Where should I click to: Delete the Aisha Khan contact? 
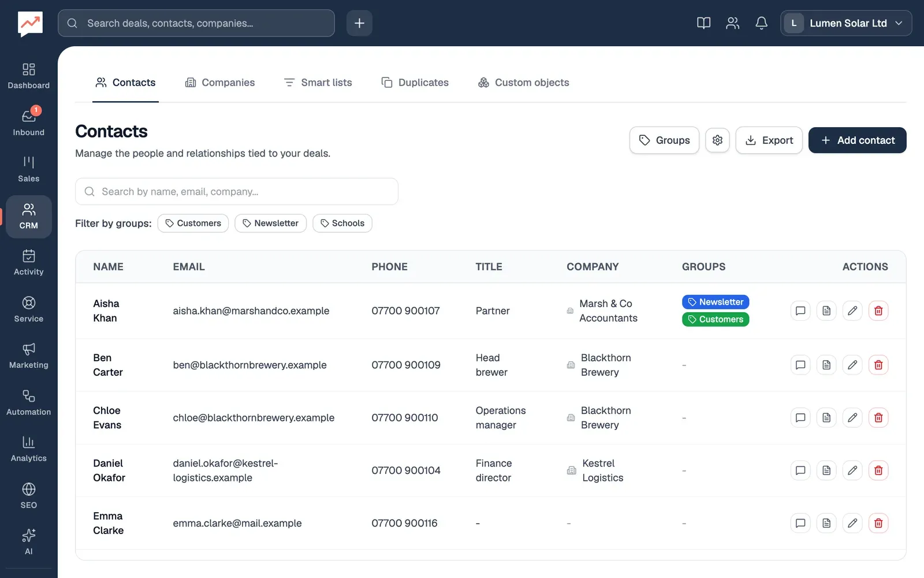coord(878,311)
